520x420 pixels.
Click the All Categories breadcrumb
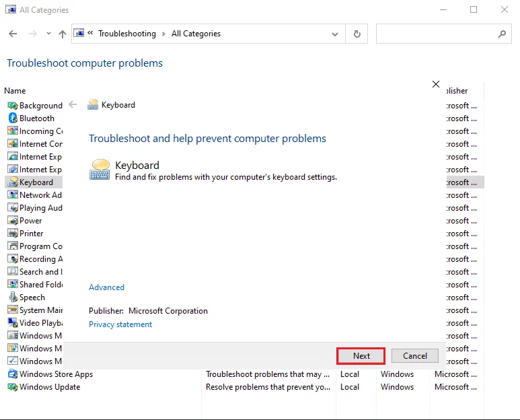coord(196,34)
